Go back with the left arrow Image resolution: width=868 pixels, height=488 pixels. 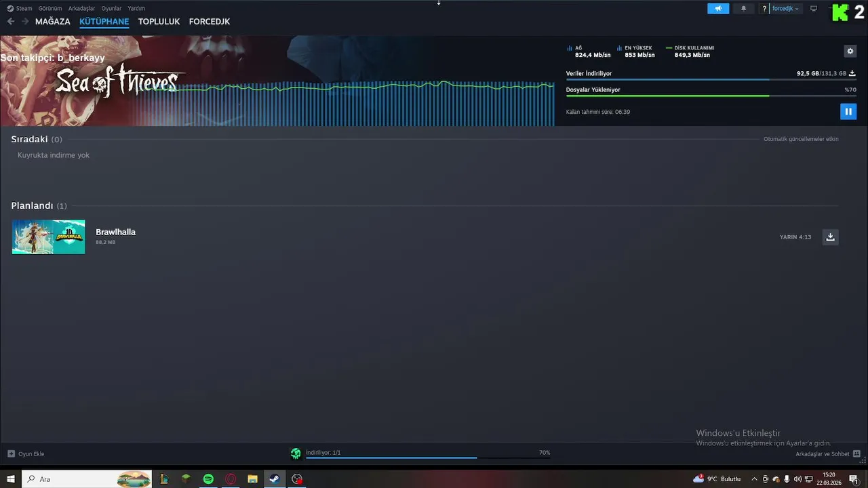11,22
